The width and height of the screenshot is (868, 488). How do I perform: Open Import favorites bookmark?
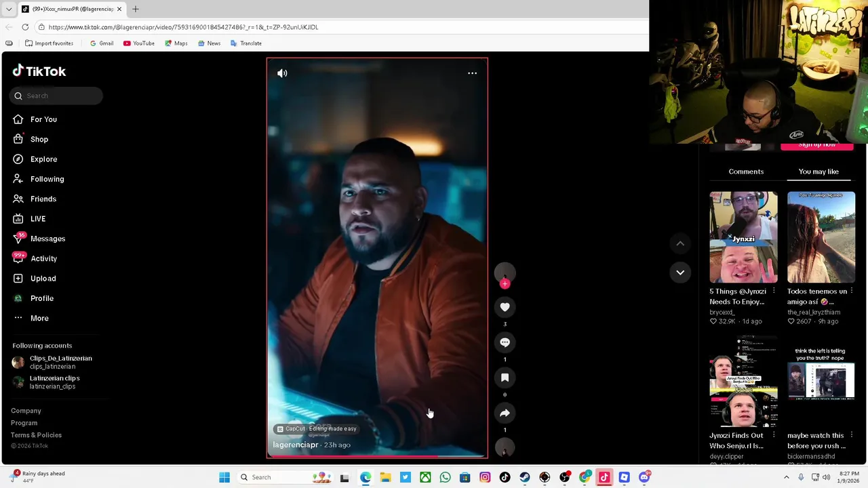click(49, 43)
